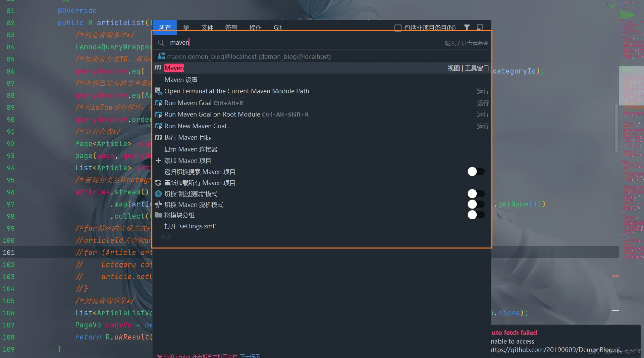Click the database icon beside demon_blog@localhost
Screen dimensions: 644x358
[x=161, y=56]
